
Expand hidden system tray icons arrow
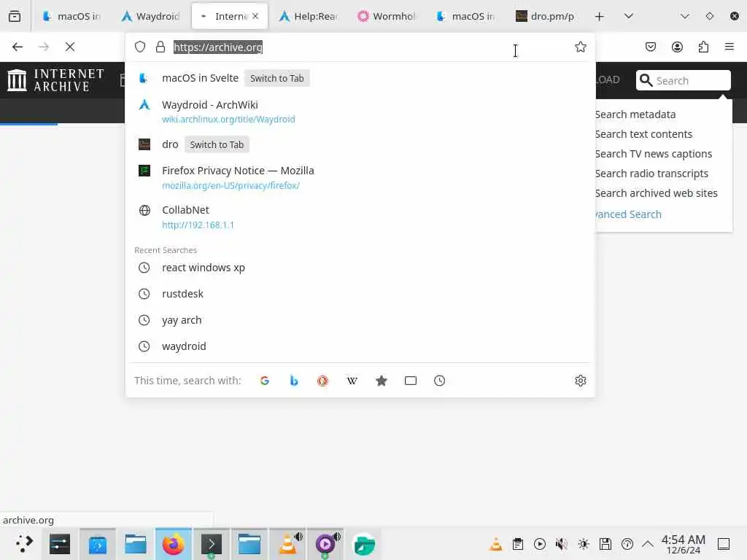[648, 544]
